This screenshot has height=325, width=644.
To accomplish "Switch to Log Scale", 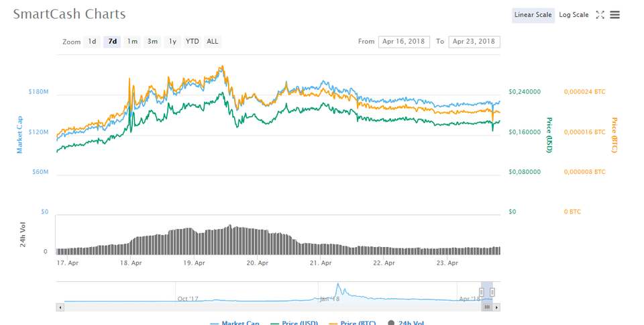I will [x=574, y=15].
